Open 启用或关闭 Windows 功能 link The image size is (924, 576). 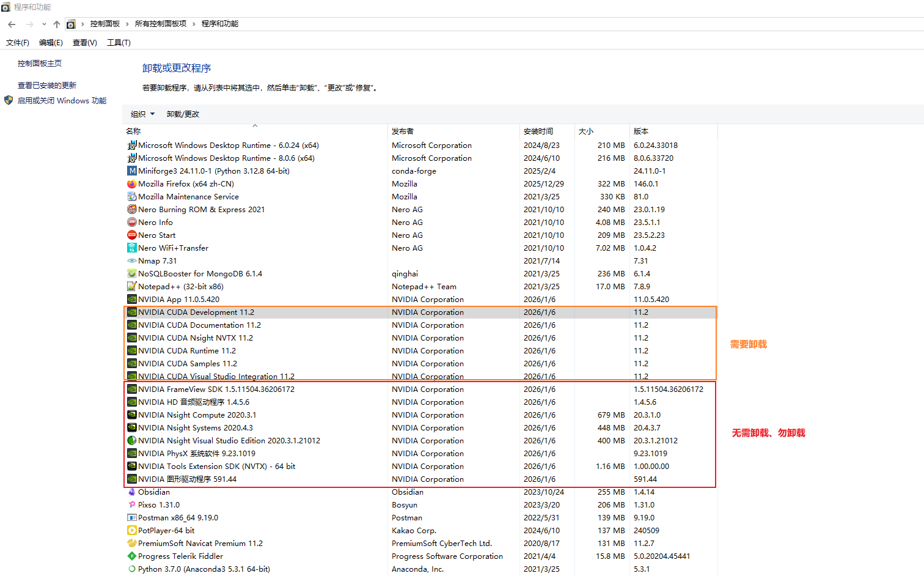pyautogui.click(x=62, y=101)
